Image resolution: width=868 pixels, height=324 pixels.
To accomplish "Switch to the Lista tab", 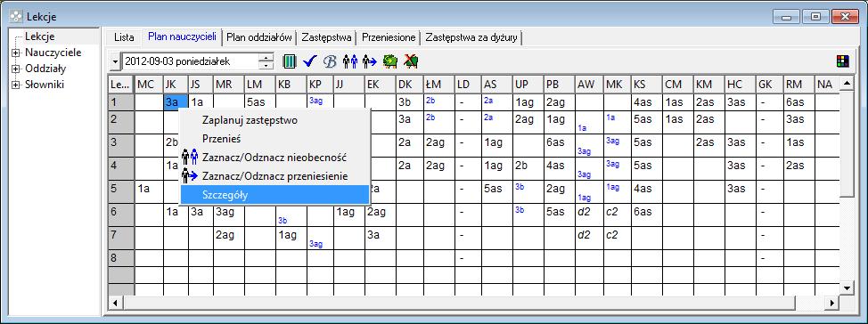I will click(x=124, y=37).
